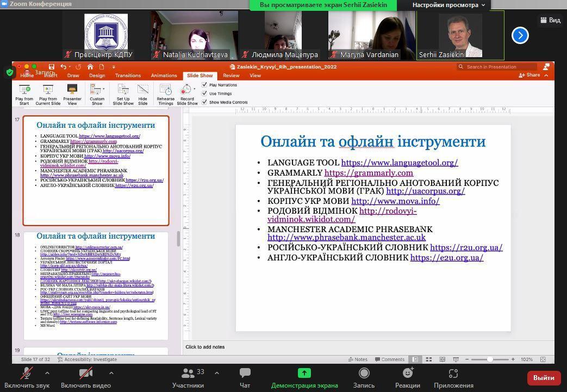This screenshot has height=392, width=567.
Task: Open Реакции reactions menu
Action: (408, 378)
